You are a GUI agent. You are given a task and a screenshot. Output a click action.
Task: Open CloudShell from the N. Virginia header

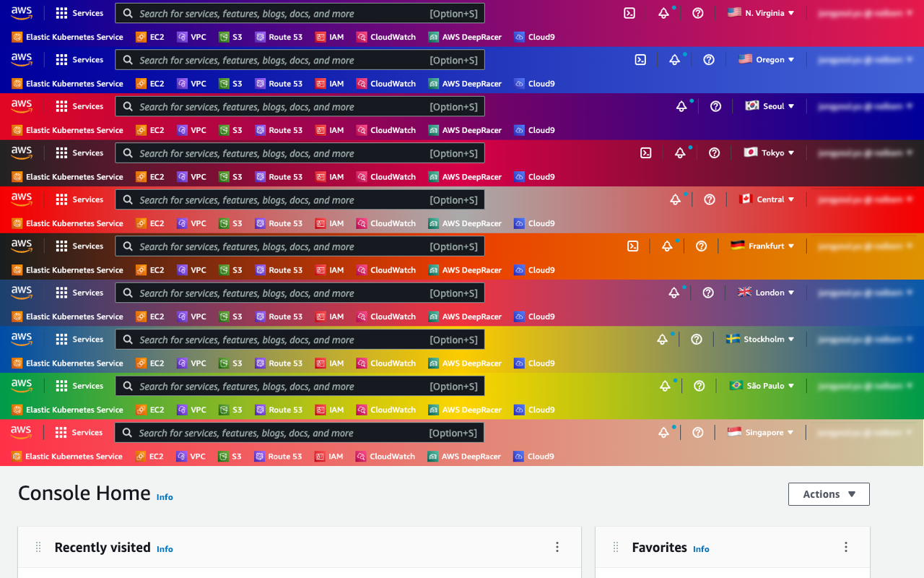(629, 12)
